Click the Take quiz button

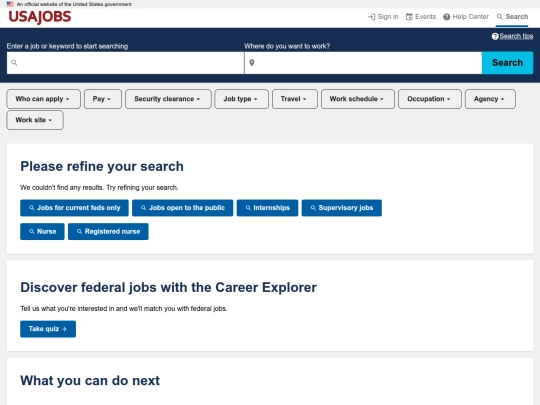coord(48,329)
